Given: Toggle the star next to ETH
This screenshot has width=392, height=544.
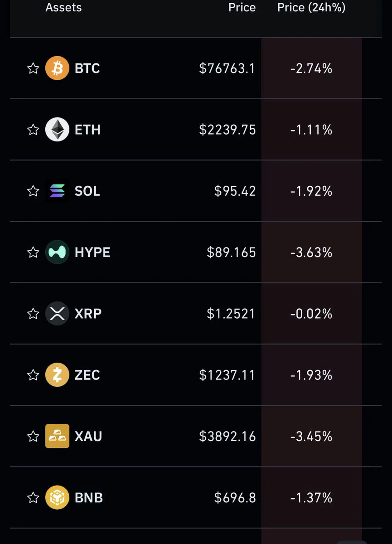Looking at the screenshot, I should [33, 130].
